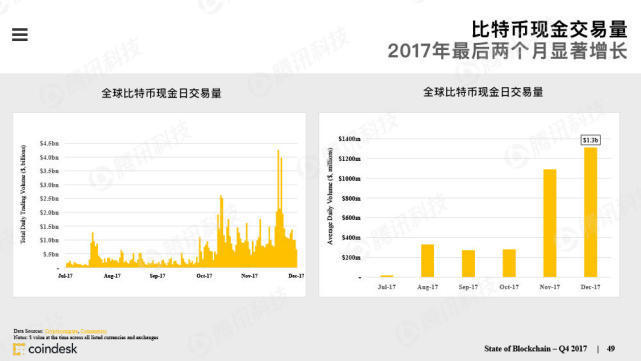The width and height of the screenshot is (641, 361).
Task: Click the Oct-17 peak in daily volume chart
Action: (221, 197)
